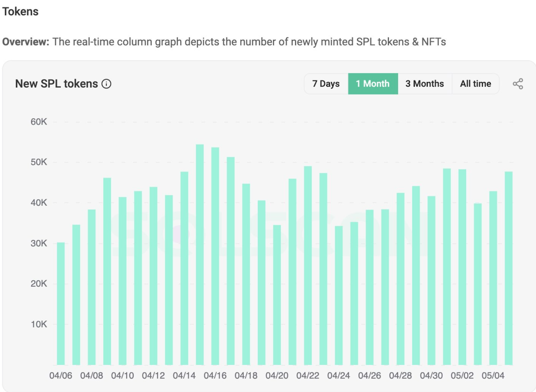Image resolution: width=536 pixels, height=392 pixels.
Task: Switch to the 7 Days range
Action: click(x=326, y=84)
